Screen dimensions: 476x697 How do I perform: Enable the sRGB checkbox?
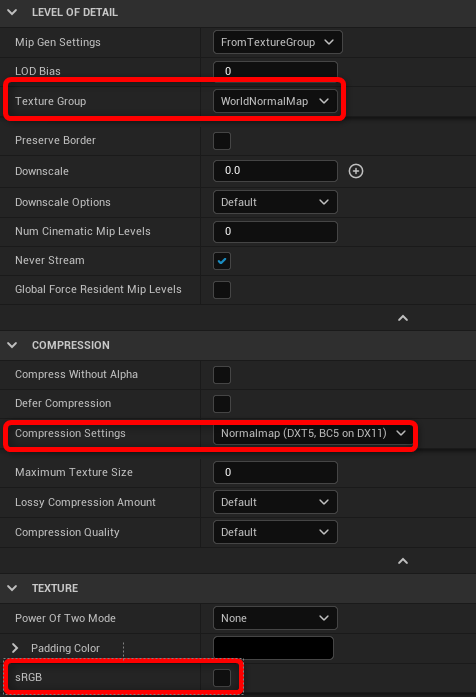[222, 678]
